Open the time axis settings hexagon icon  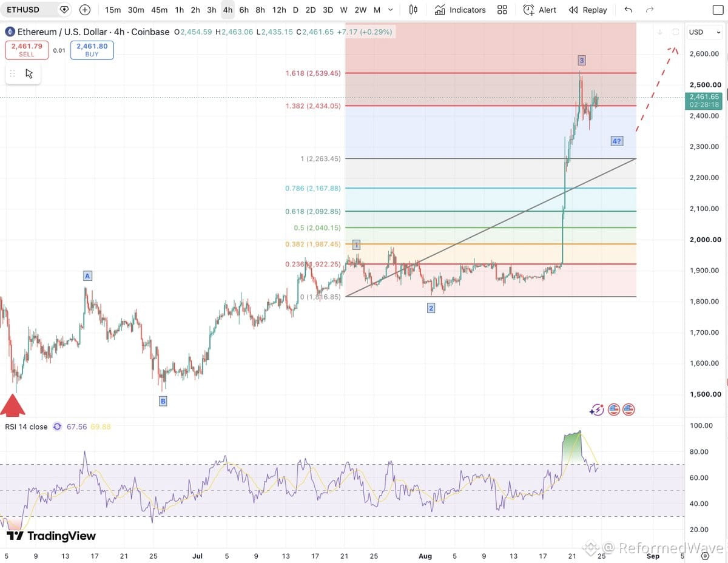click(x=705, y=556)
